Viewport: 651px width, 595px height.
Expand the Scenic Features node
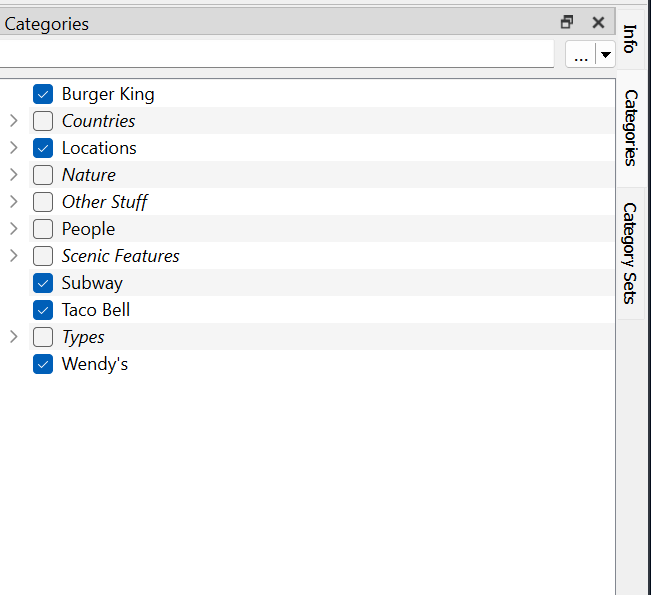tap(13, 256)
